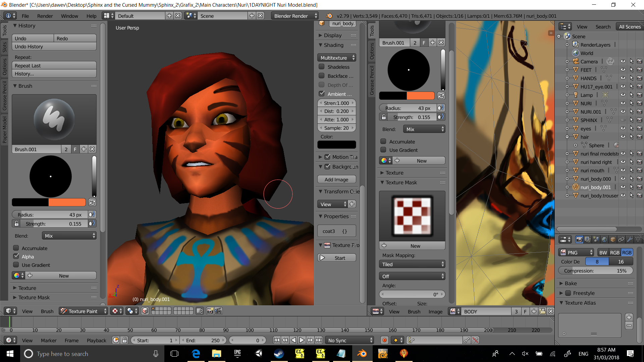Expand the Texture panel in left toolbar
644x362 pixels.
(x=27, y=288)
